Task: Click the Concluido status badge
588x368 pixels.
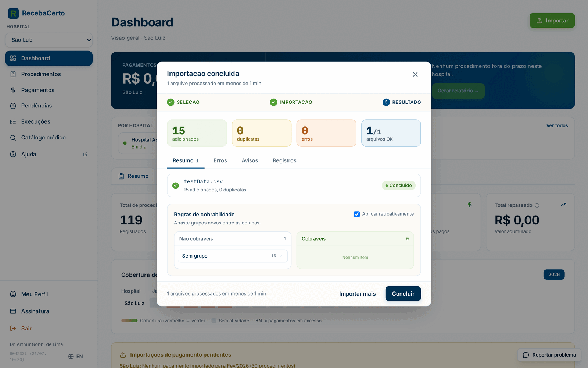Action: pos(399,185)
